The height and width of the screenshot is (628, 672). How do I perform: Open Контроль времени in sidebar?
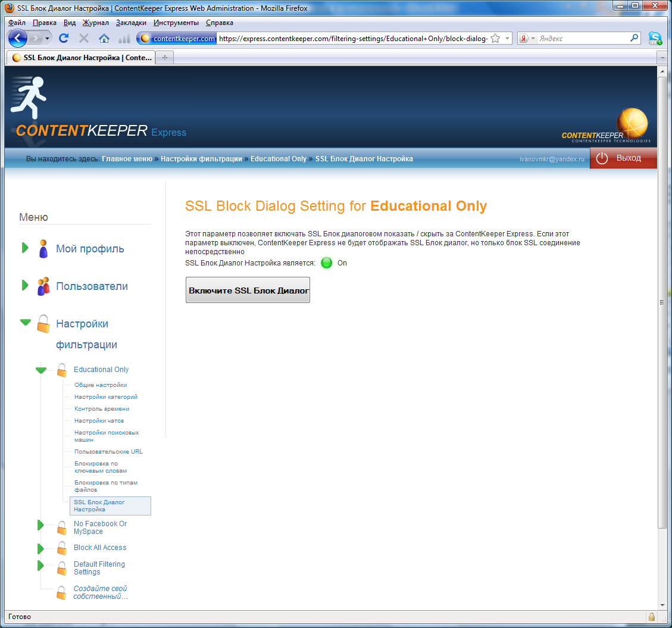coord(102,409)
